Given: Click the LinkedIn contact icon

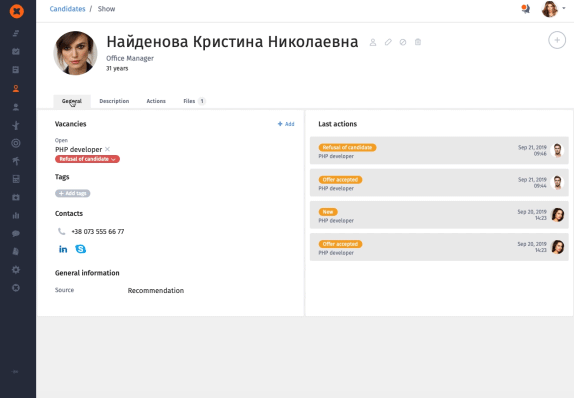Looking at the screenshot, I should pos(63,249).
